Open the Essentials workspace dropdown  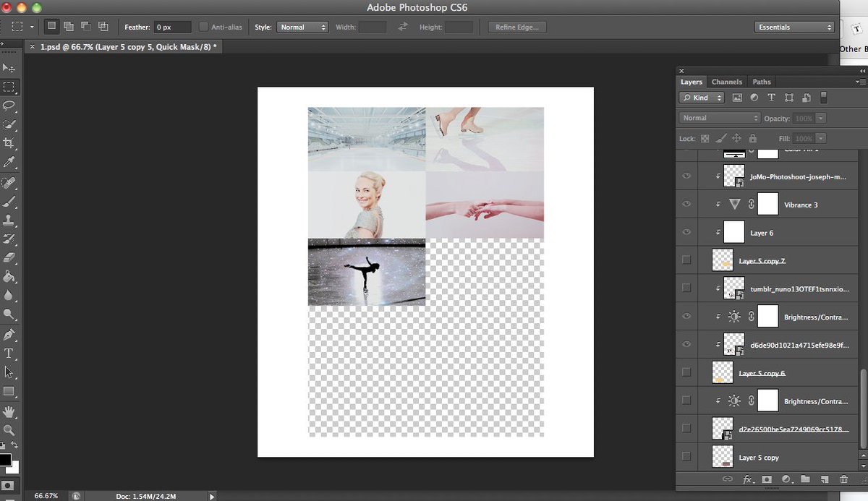tap(794, 27)
